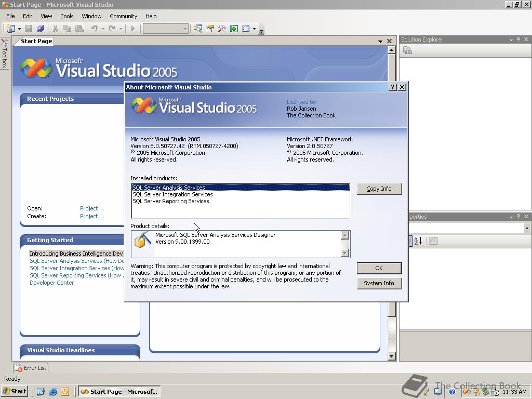Click the Paste clipboard icon
Screen dimensions: 532x399
(79, 29)
